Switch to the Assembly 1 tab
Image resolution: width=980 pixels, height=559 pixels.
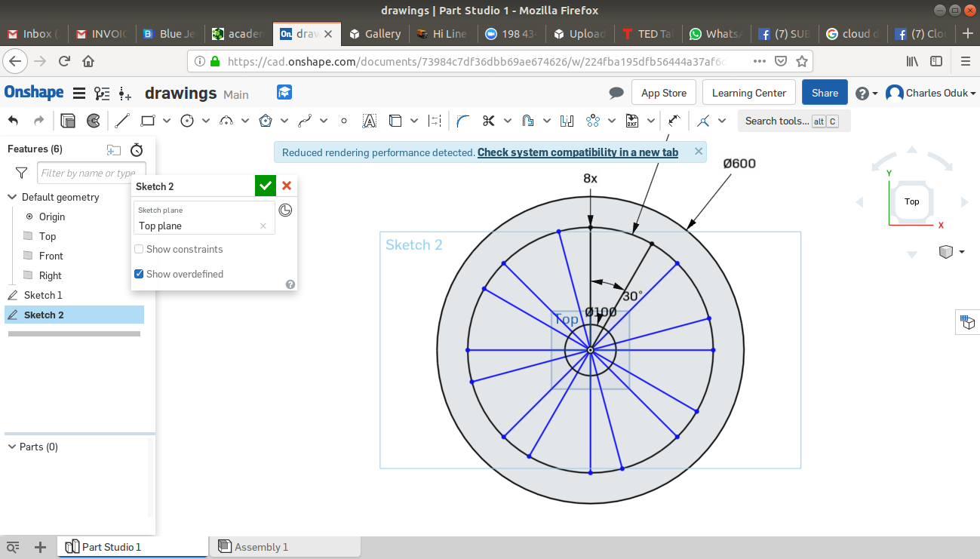(260, 547)
